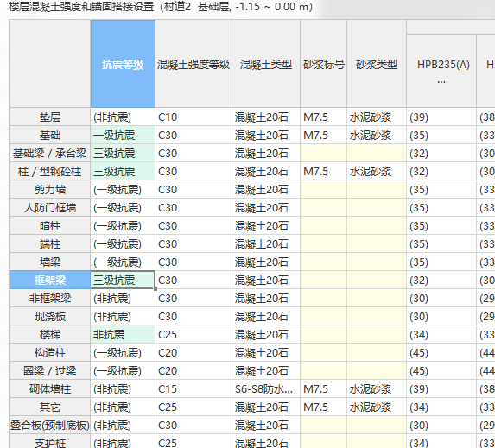Select the 构造柱 row header
This screenshot has height=448, width=495.
point(50,353)
